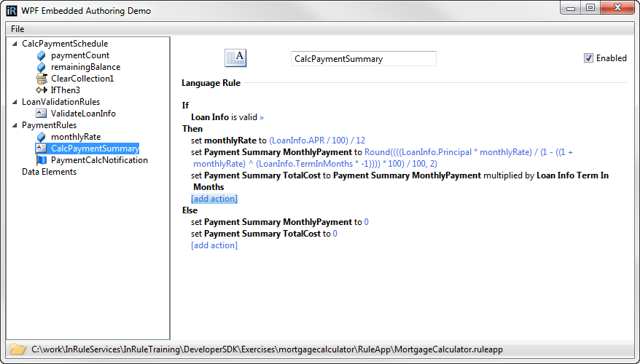Screen dimensions: 640x364
Task: Expand the condition chevron after 'is valid'
Action: pyautogui.click(x=262, y=117)
